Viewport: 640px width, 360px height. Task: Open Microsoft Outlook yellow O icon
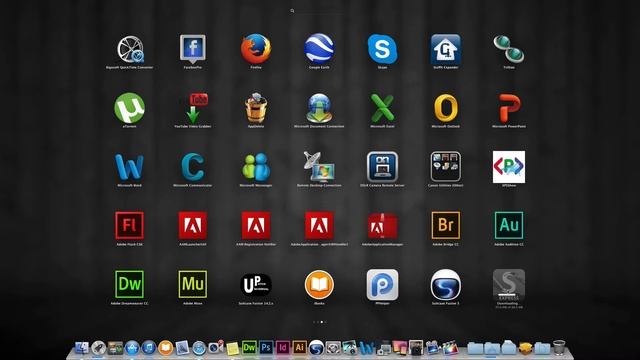pos(446,108)
